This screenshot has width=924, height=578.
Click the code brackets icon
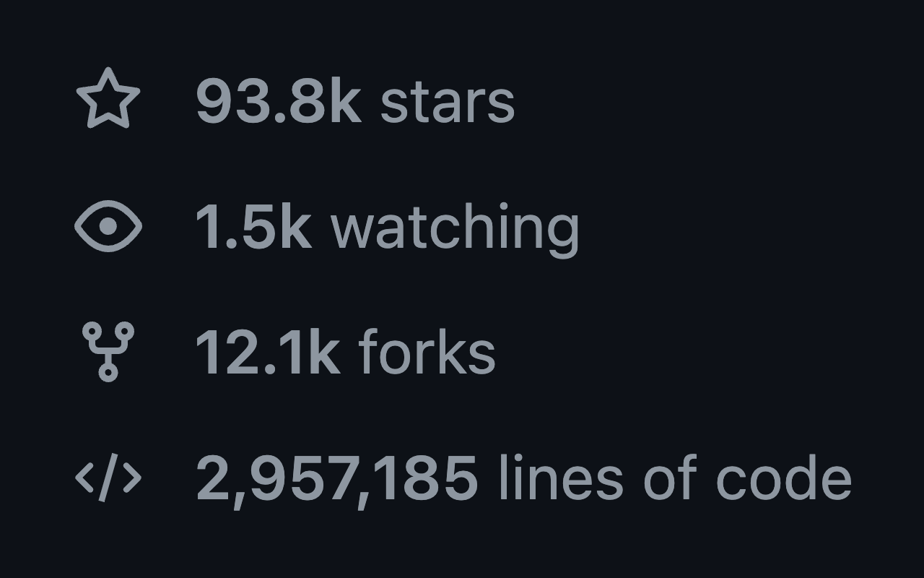point(108,478)
